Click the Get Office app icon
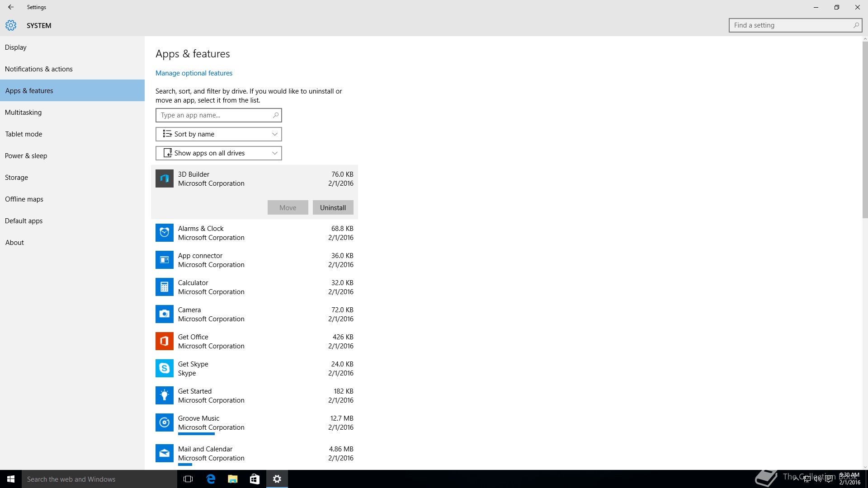This screenshot has width=868, height=488. (x=165, y=341)
